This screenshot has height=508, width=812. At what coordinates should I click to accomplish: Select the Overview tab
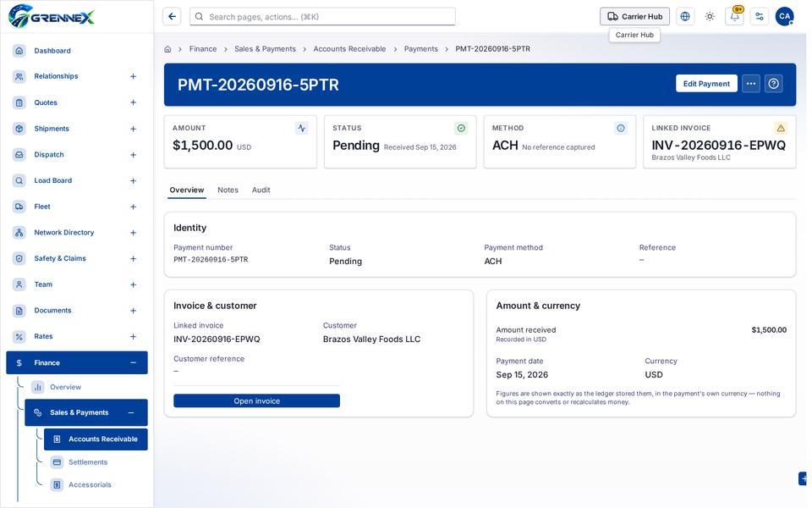pyautogui.click(x=187, y=190)
